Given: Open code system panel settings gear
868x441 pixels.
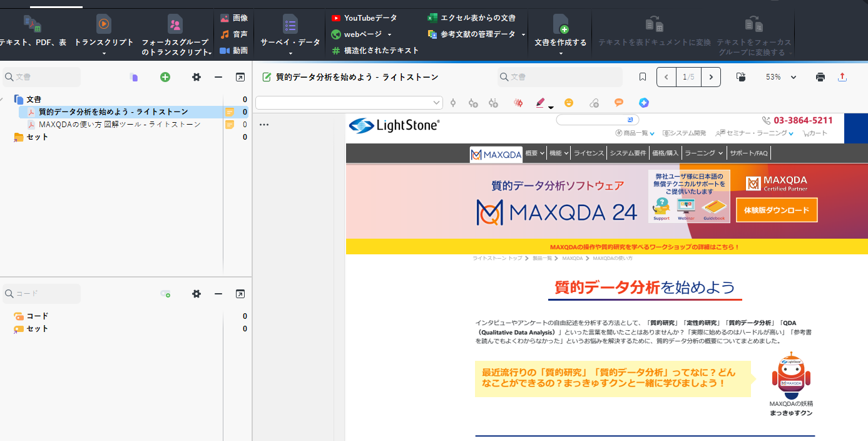Looking at the screenshot, I should (x=197, y=294).
